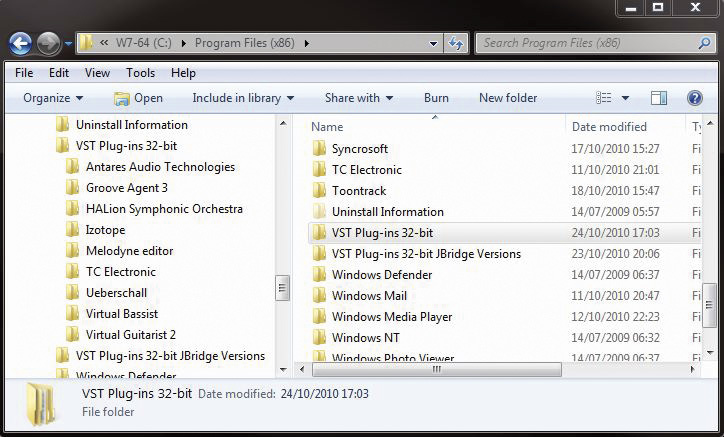The image size is (724, 437).
Task: Open the Tools menu
Action: click(x=140, y=73)
